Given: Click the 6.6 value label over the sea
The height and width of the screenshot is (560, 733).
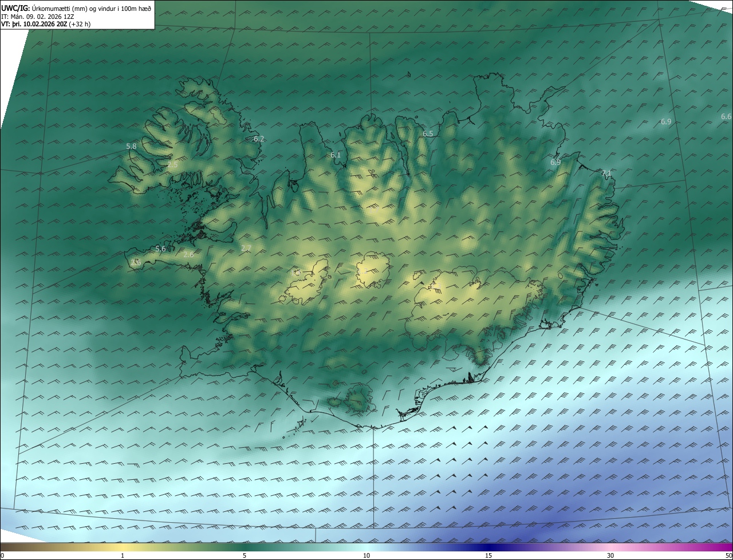Looking at the screenshot, I should coord(726,116).
